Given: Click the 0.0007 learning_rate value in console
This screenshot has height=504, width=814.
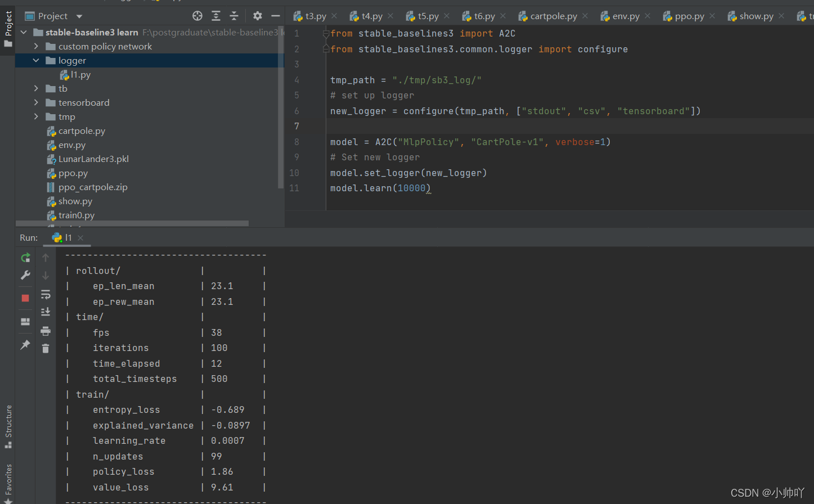Looking at the screenshot, I should tap(228, 441).
